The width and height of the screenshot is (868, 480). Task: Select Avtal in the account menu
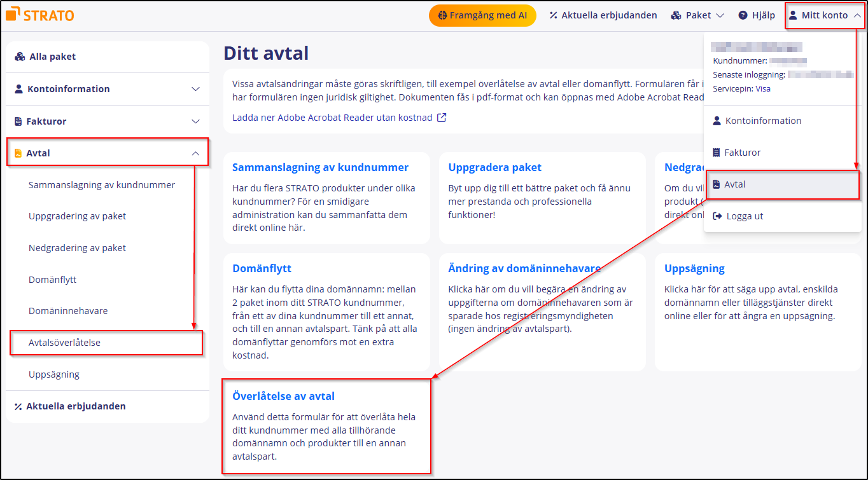(736, 184)
